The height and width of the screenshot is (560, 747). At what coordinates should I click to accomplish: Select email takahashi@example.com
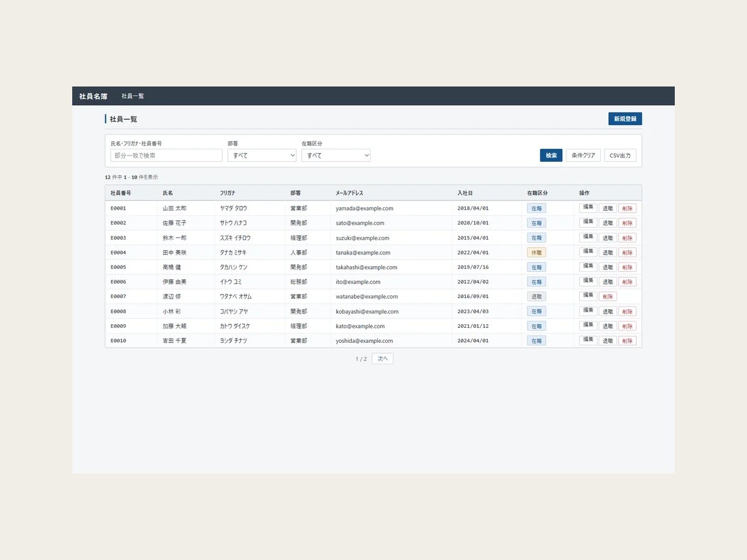tap(366, 268)
